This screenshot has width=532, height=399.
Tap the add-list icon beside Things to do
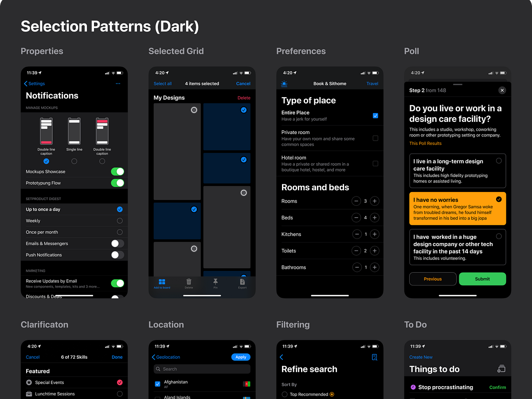point(502,368)
